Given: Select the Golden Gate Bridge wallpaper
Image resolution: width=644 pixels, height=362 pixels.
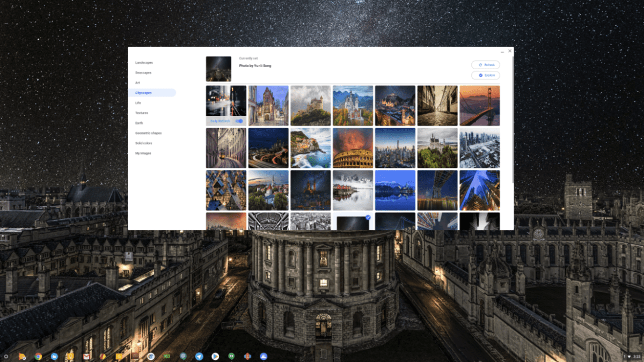Looking at the screenshot, I should click(x=480, y=105).
